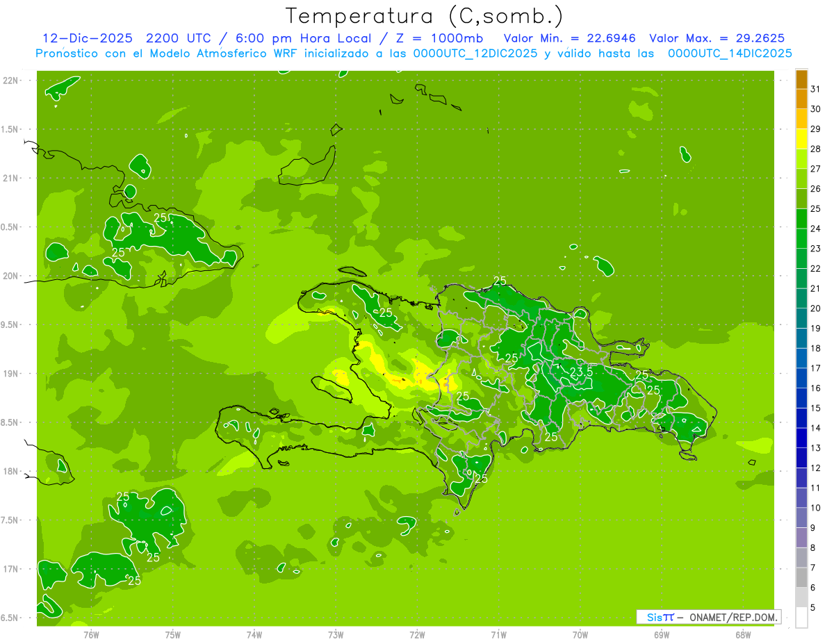
Task: Click the 73W longitude axis label
Action: (336, 635)
